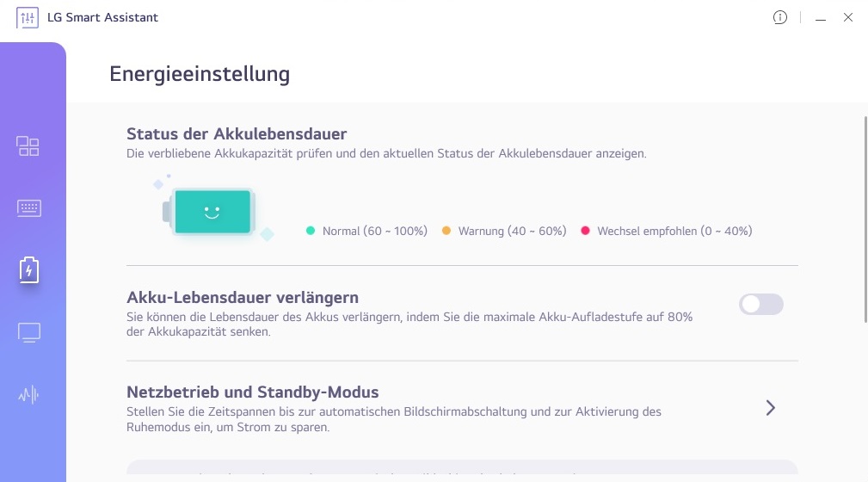Click the Netzbetrieb und Standby-Modus heading

coord(253,392)
